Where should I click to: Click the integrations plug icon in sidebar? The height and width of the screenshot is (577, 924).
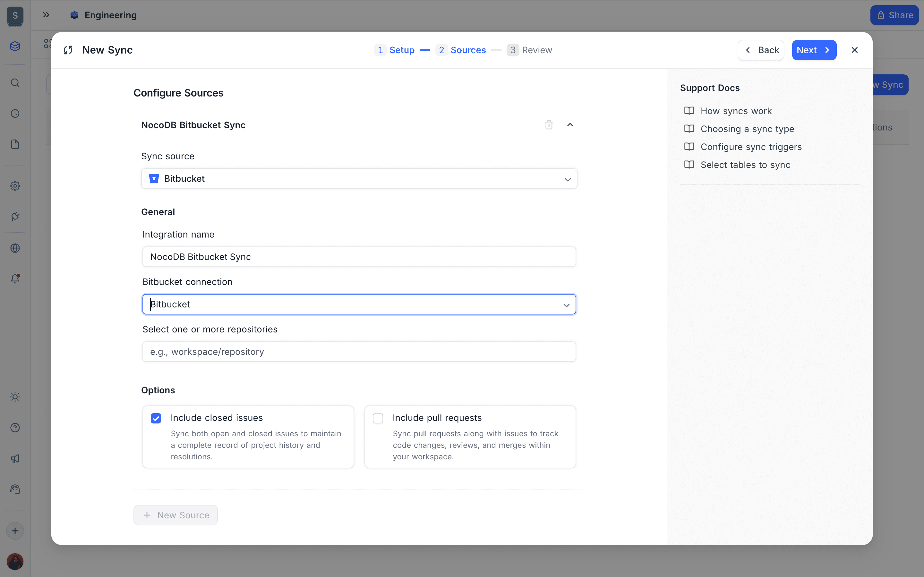coord(15,216)
